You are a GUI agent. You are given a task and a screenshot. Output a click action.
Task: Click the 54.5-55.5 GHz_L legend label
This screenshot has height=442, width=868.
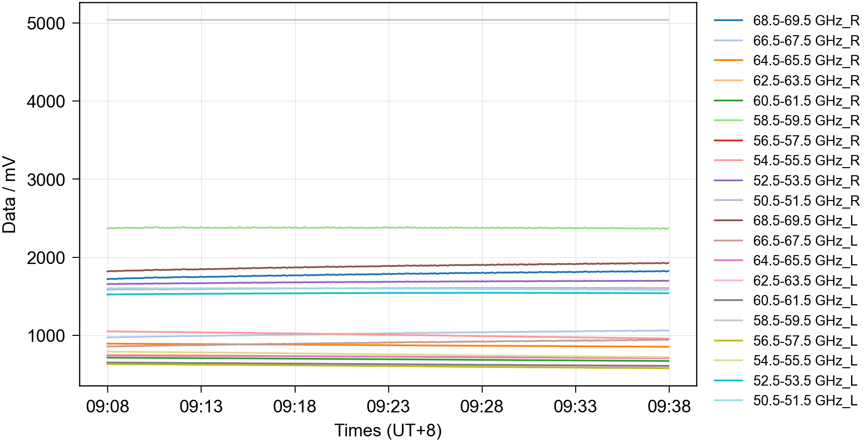point(805,361)
